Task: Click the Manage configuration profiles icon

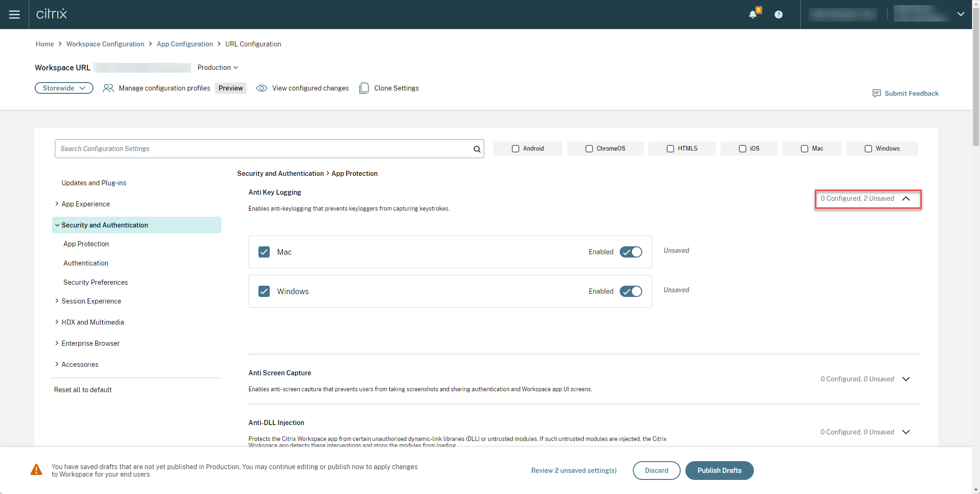Action: [108, 88]
